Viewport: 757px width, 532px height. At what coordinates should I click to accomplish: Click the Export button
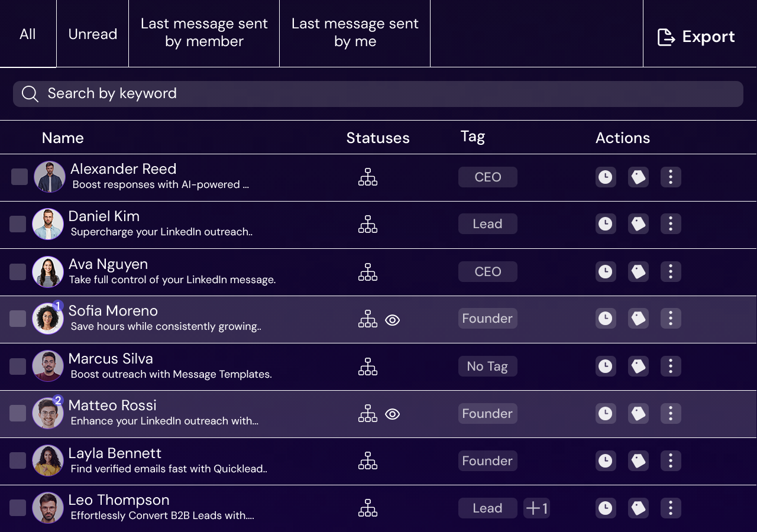point(696,37)
